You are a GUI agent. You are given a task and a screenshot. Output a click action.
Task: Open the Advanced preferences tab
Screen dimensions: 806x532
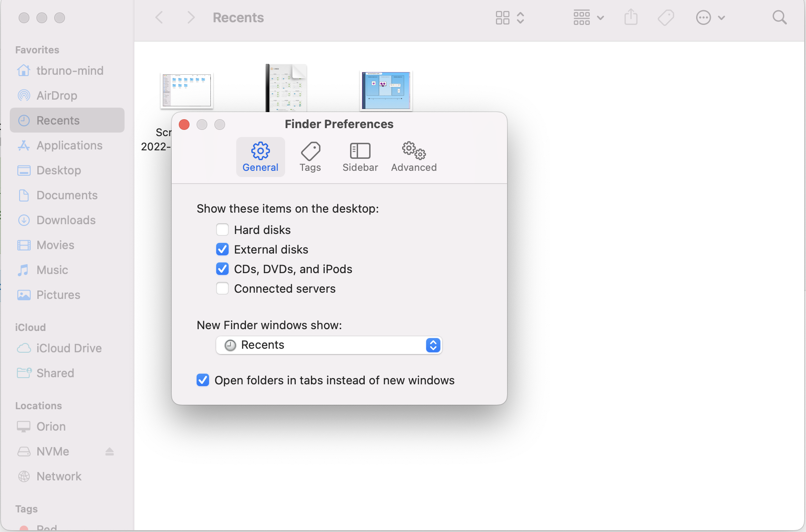pyautogui.click(x=414, y=157)
